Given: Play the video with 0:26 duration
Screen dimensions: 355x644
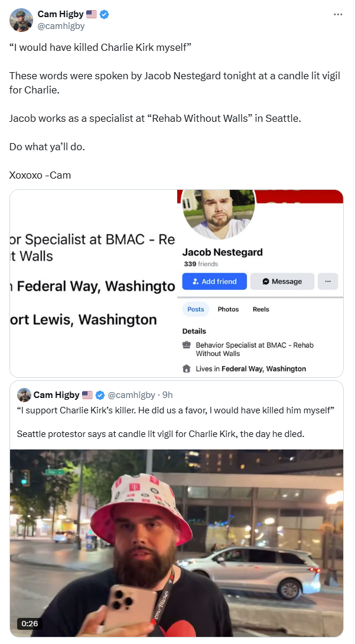Looking at the screenshot, I should tap(177, 543).
